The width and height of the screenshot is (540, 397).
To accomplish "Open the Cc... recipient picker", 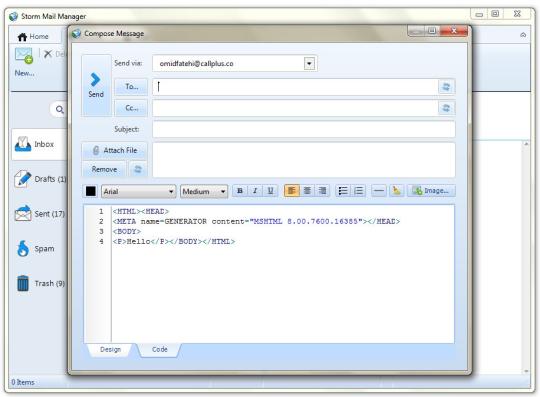I will (x=131, y=108).
